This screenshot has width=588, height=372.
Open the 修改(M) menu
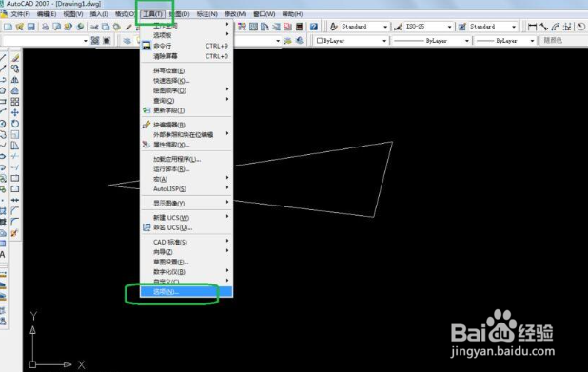235,14
